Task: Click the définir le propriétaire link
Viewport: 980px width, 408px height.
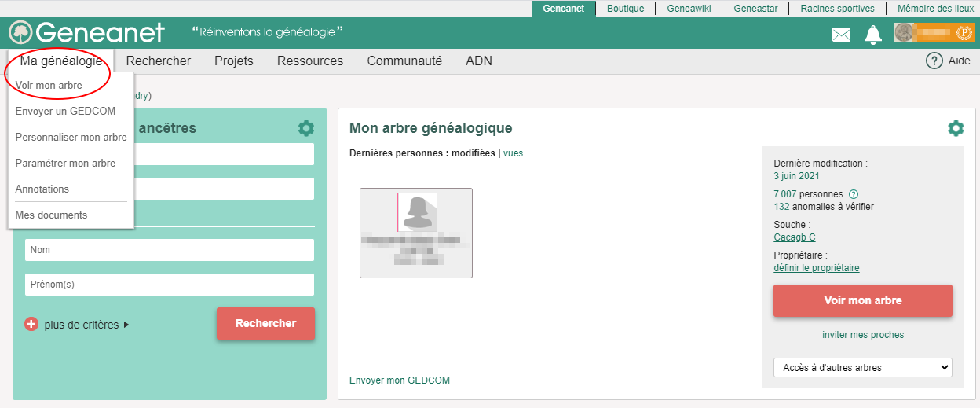Action: (816, 268)
